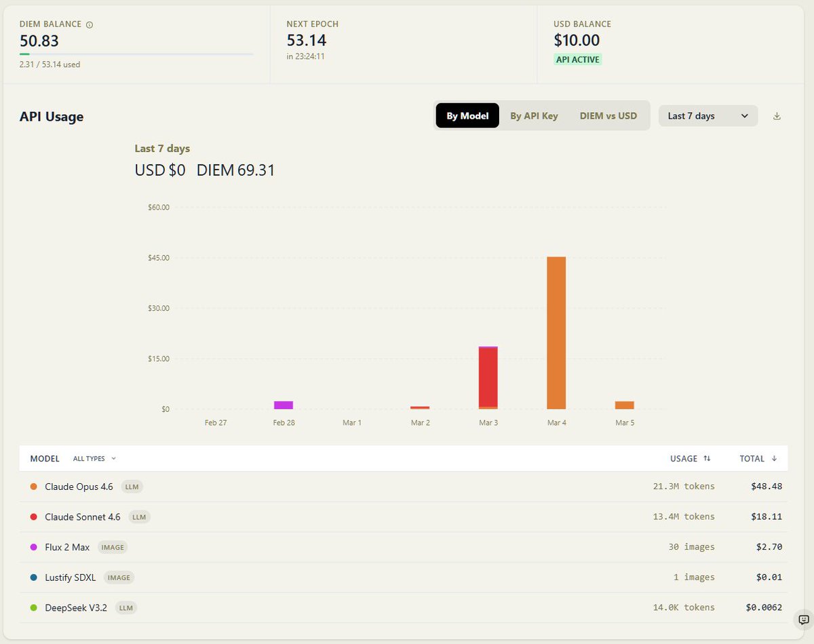Select the Claude Opus 4.6 row name

tap(79, 487)
